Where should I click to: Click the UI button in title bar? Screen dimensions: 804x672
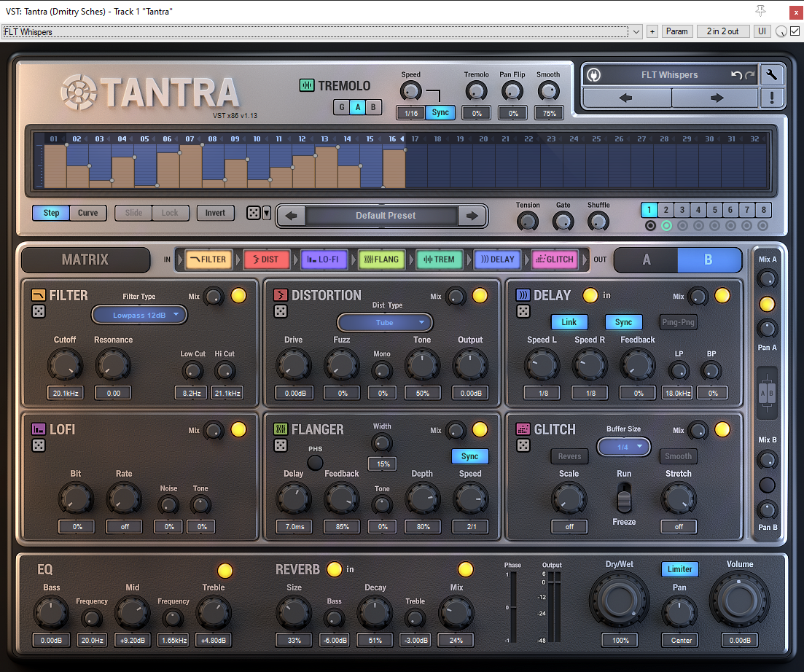tap(762, 31)
